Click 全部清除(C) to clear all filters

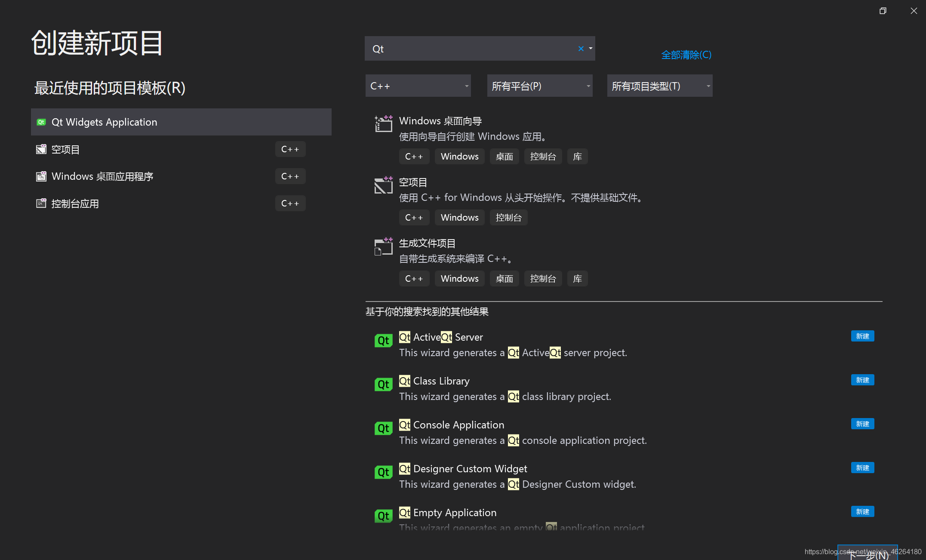pos(686,55)
